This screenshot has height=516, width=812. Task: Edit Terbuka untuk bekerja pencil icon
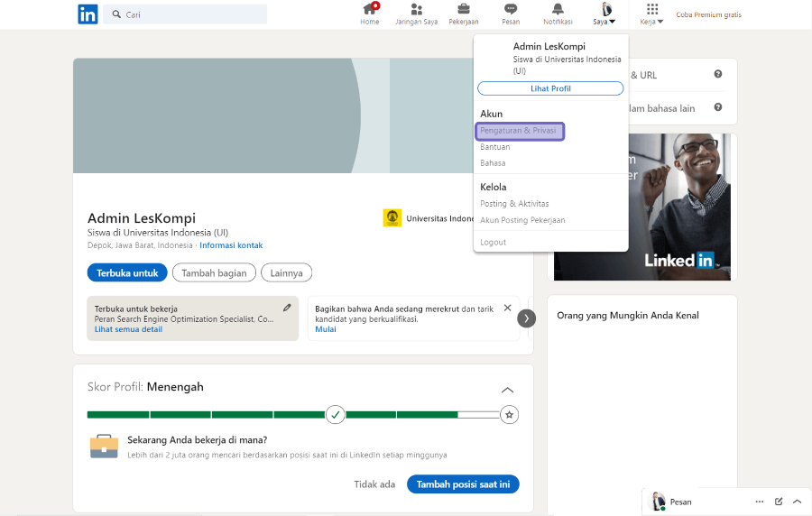(x=287, y=308)
